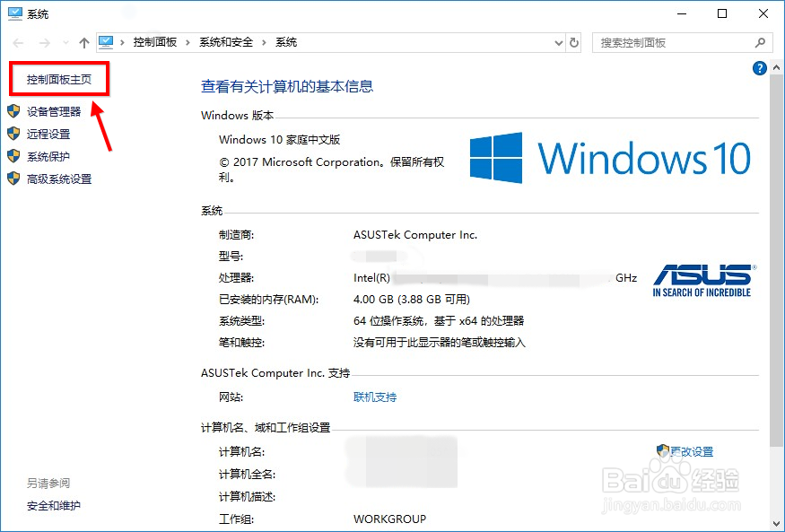Click shield icon beside 远程设置
The height and width of the screenshot is (532, 785).
(x=13, y=134)
